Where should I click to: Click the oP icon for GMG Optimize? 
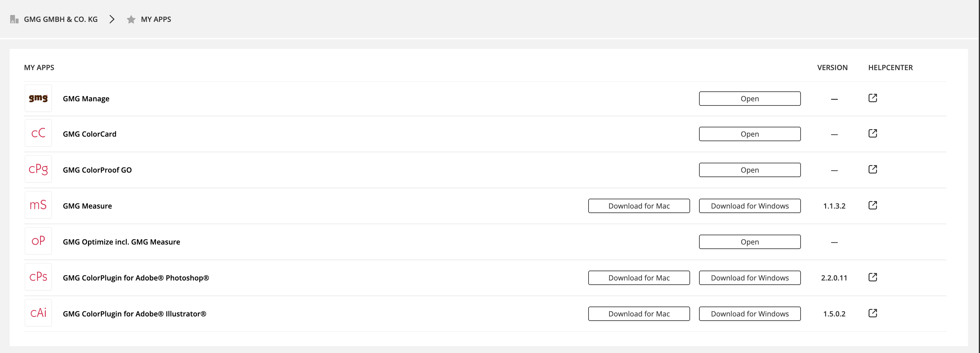click(38, 241)
